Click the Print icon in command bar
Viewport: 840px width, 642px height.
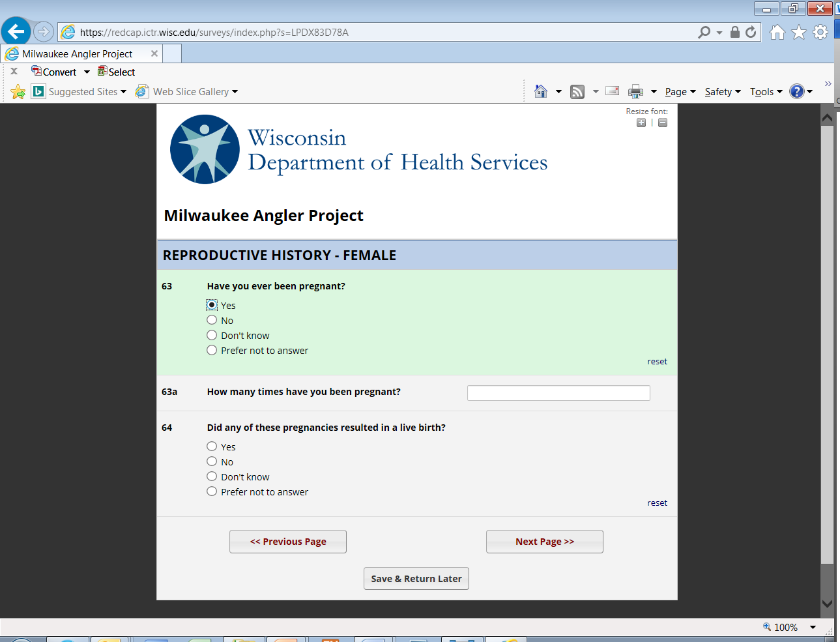pyautogui.click(x=635, y=92)
